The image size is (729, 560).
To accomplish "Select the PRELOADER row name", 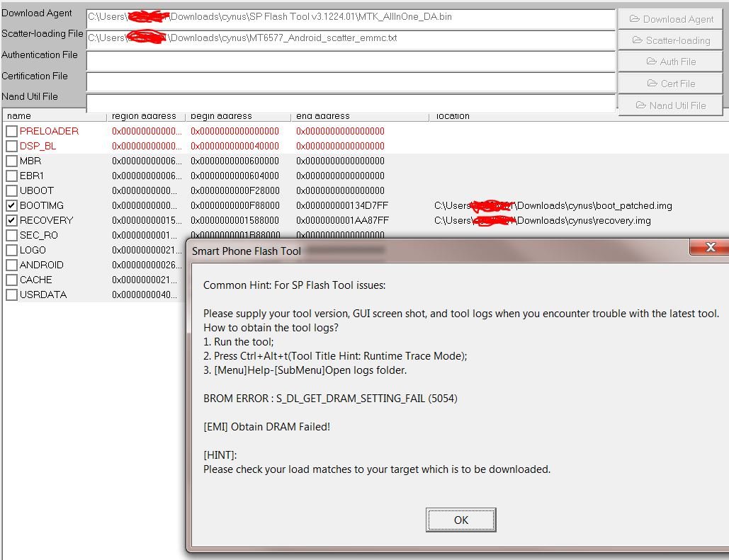I will [49, 132].
